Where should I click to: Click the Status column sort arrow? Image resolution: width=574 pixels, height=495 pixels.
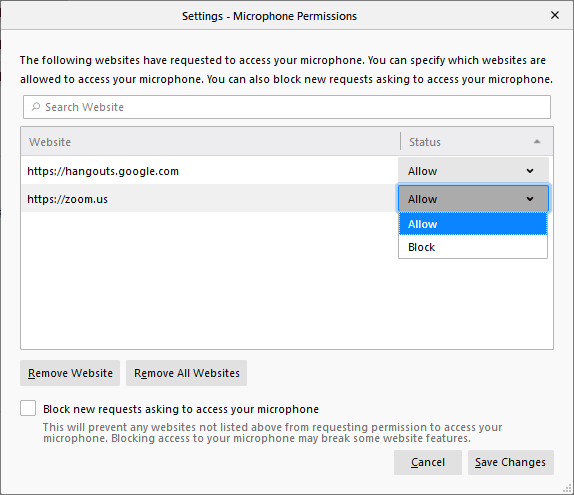[537, 142]
